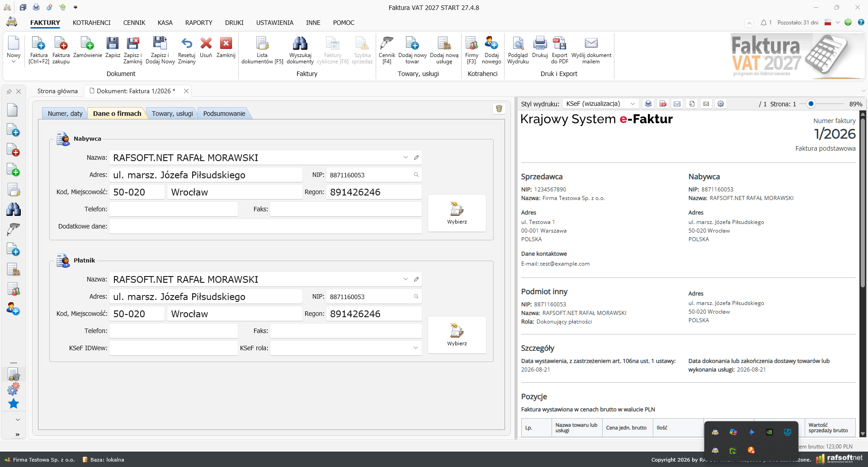Image resolution: width=868 pixels, height=467 pixels.
Task: Click the printer icon in the preview toolbar
Action: [x=648, y=104]
